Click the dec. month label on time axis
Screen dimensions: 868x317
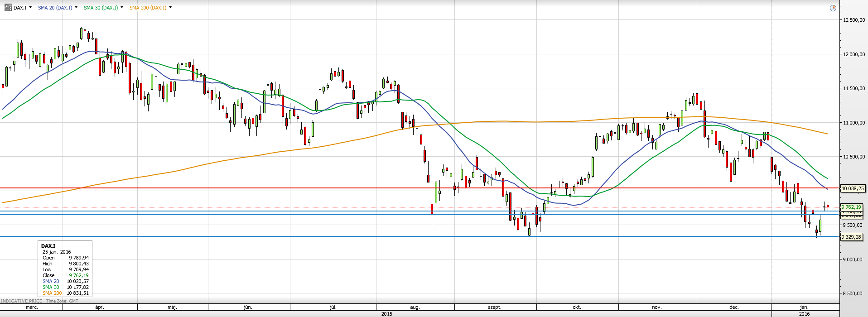point(734,307)
